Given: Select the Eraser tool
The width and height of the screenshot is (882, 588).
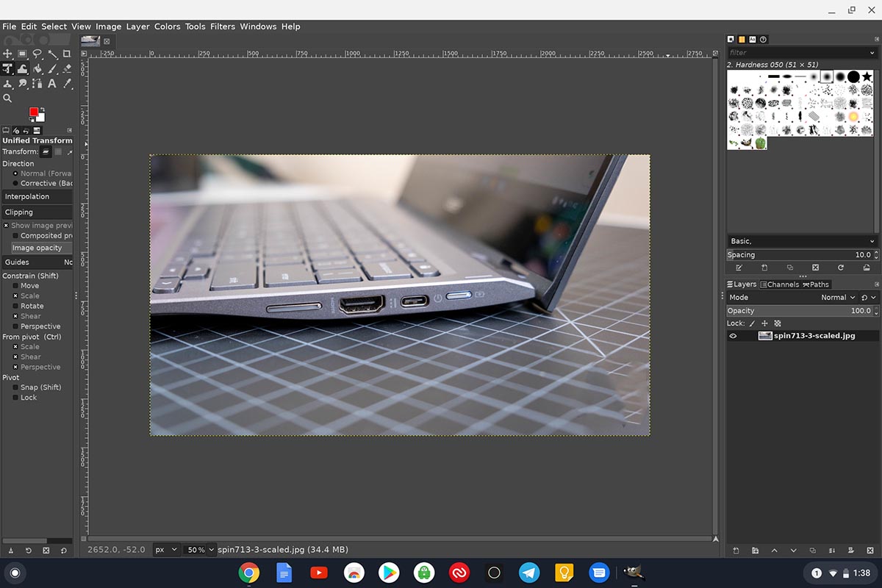Looking at the screenshot, I should [66, 68].
